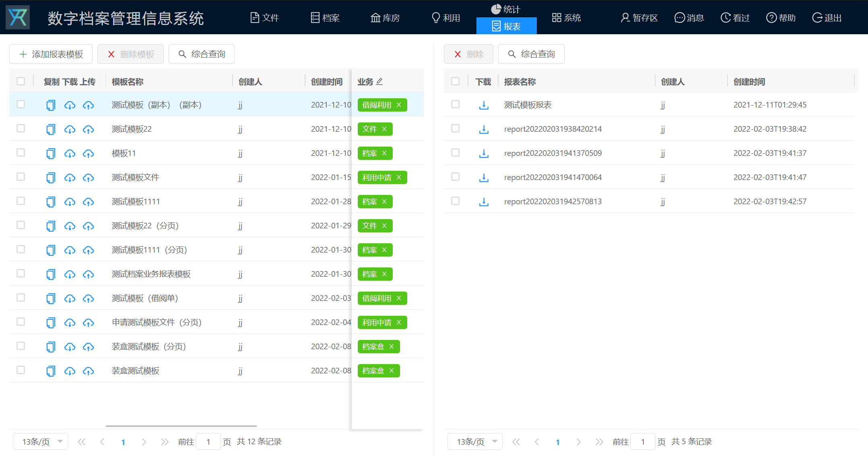Download report202202031942570813
This screenshot has height=464, width=868.
coord(484,202)
